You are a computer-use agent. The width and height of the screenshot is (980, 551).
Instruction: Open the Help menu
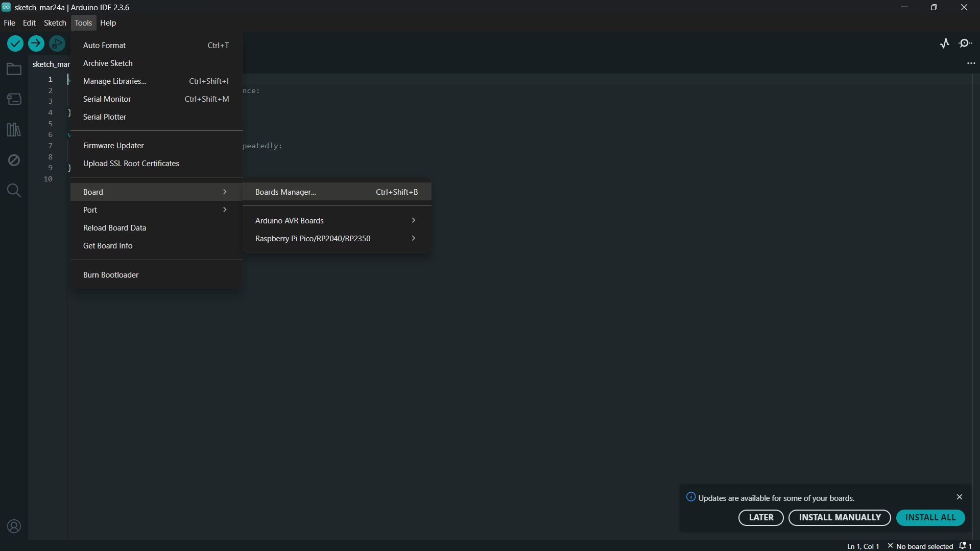108,23
